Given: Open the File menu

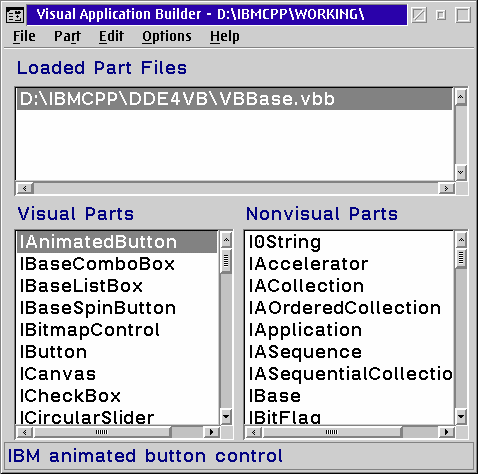Looking at the screenshot, I should pos(24,36).
